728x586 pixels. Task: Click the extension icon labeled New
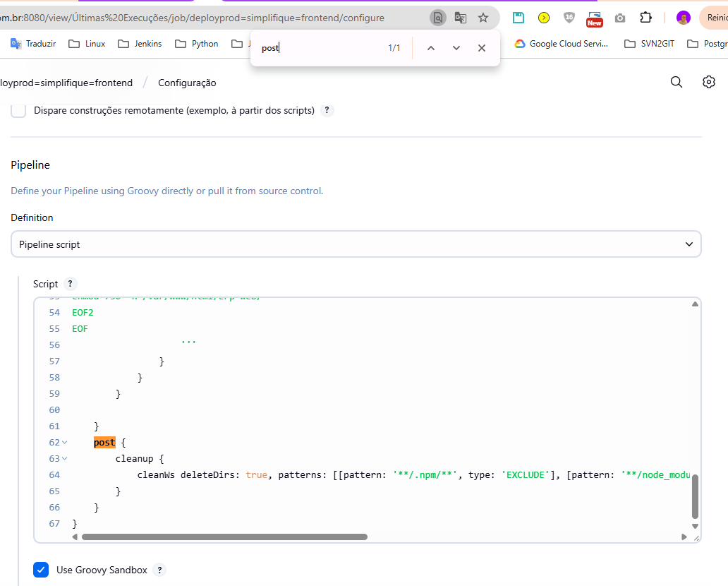tap(594, 19)
